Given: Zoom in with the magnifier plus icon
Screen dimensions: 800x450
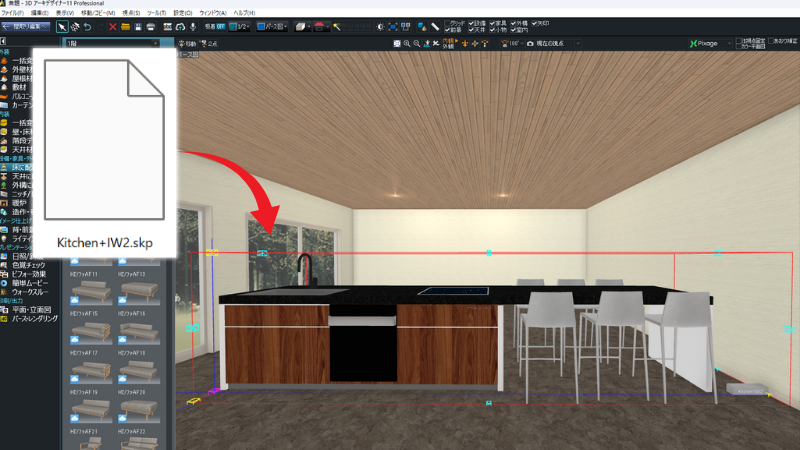Looking at the screenshot, I should [x=407, y=43].
